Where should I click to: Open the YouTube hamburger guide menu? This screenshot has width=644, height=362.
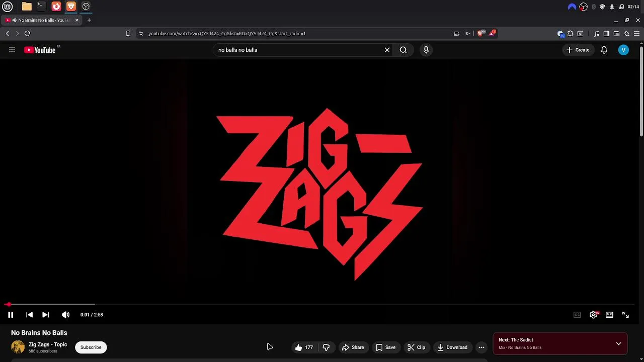(x=12, y=50)
